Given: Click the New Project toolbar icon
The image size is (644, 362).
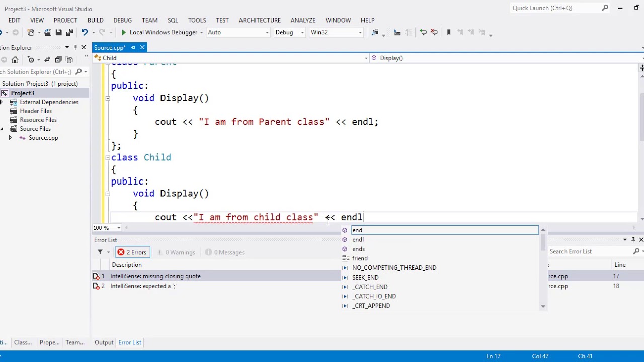Looking at the screenshot, I should [31, 32].
